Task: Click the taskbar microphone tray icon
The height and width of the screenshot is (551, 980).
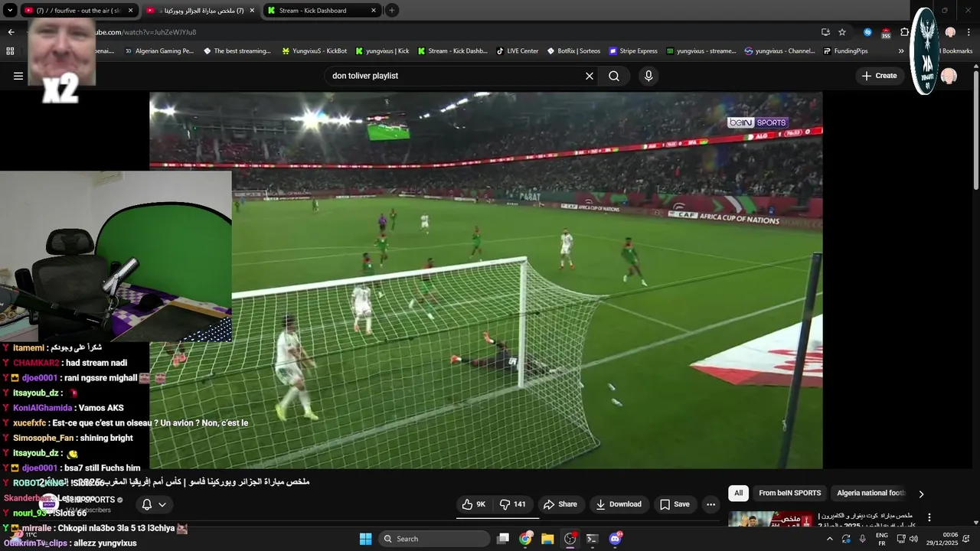Action: tap(863, 539)
